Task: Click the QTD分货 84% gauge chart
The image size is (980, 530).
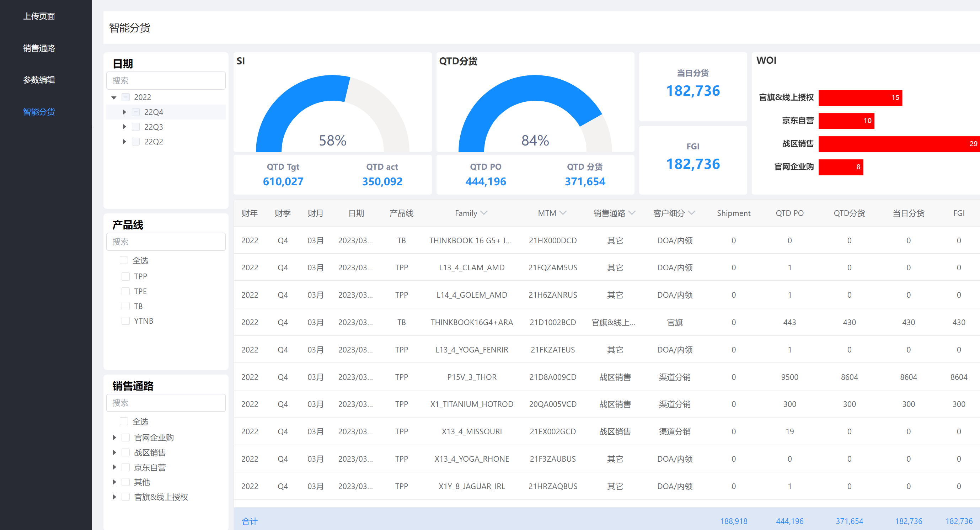Action: 535,113
